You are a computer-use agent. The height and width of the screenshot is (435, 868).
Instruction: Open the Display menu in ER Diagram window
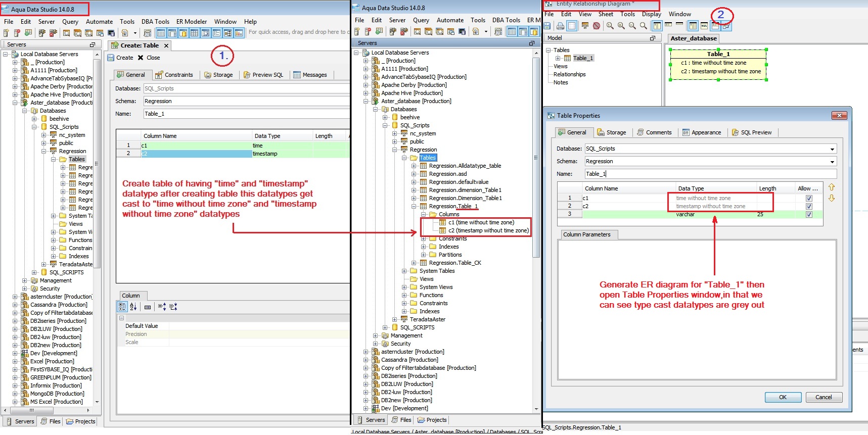point(652,14)
